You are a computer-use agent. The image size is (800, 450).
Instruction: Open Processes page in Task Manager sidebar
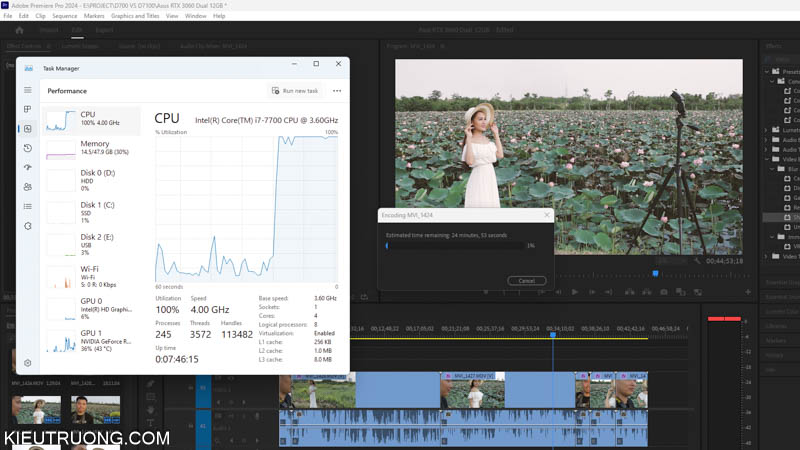pos(28,109)
